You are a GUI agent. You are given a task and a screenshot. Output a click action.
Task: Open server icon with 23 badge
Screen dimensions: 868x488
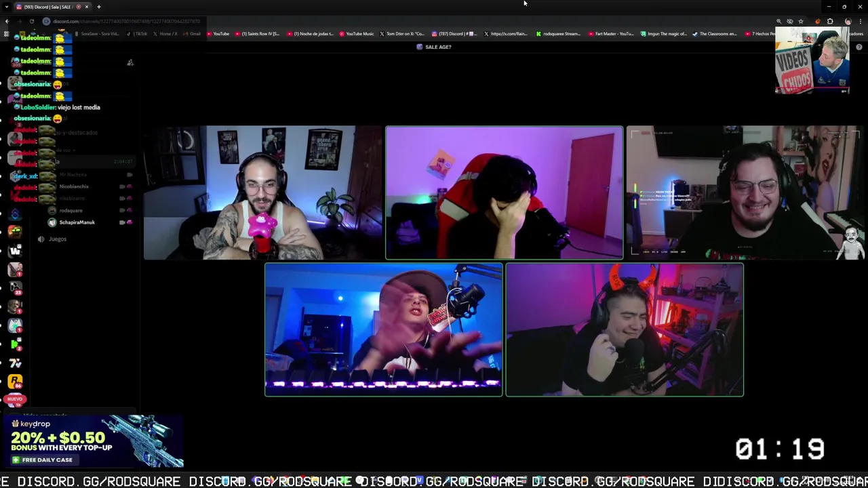(x=15, y=288)
